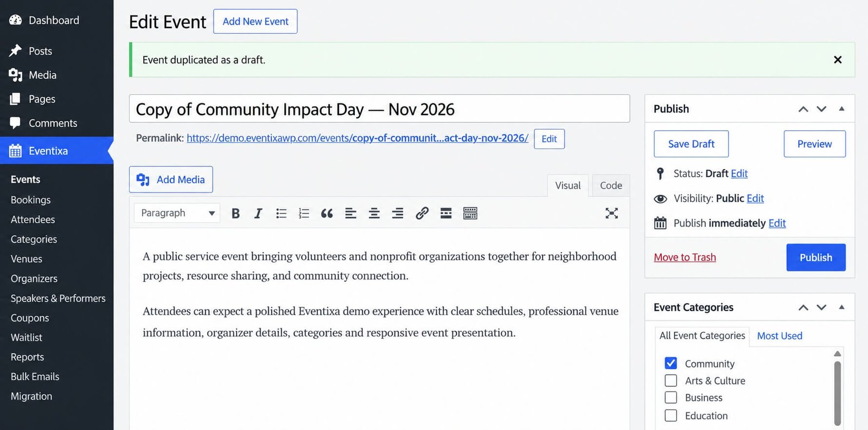
Task: Move Publish panel down
Action: [822, 109]
